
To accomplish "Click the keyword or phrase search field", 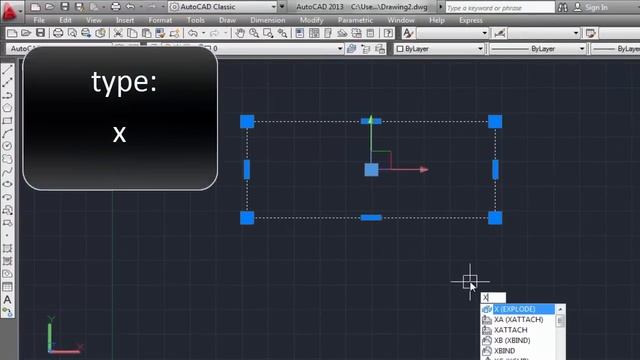I will coord(500,7).
